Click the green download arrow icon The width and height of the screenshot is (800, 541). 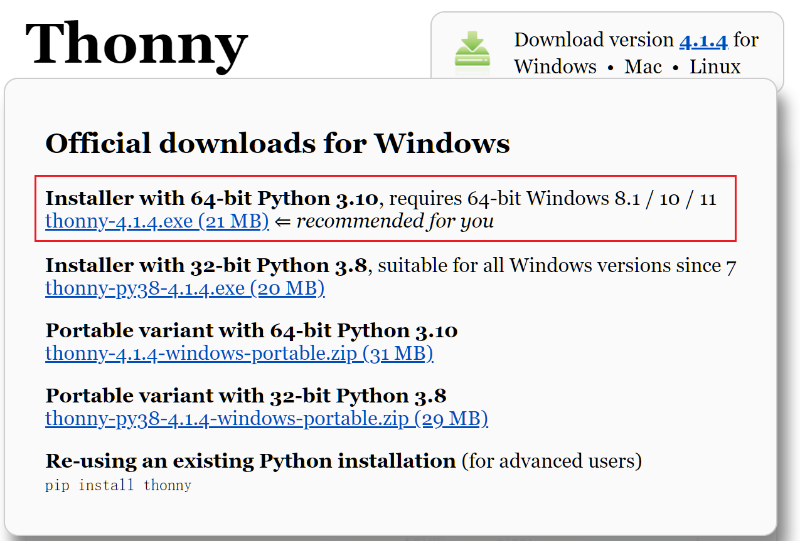472,51
